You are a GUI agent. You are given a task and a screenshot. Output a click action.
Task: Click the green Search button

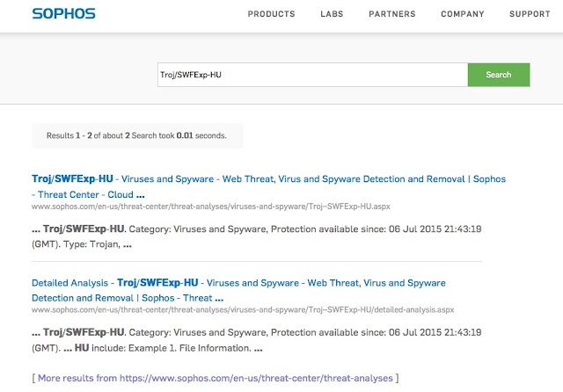pos(499,75)
